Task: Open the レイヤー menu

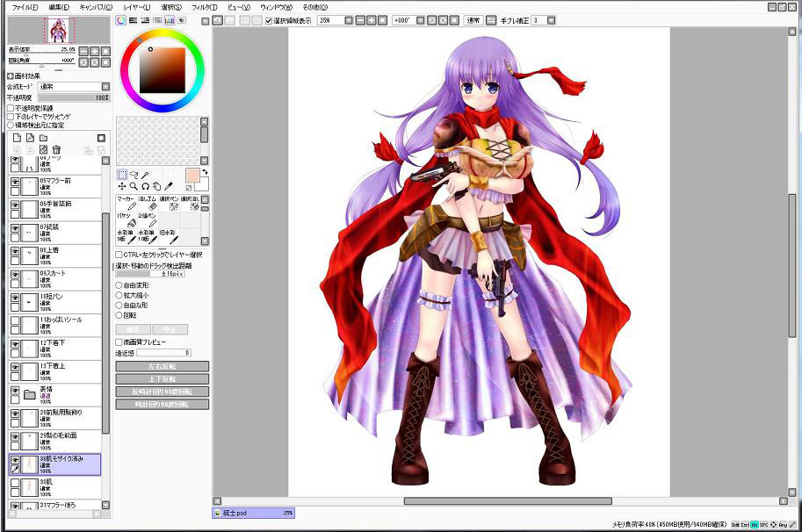Action: tap(135, 7)
